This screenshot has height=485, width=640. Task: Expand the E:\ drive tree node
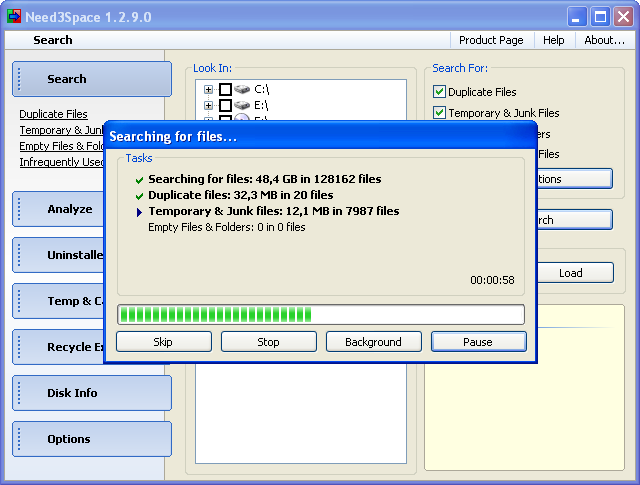coord(208,105)
